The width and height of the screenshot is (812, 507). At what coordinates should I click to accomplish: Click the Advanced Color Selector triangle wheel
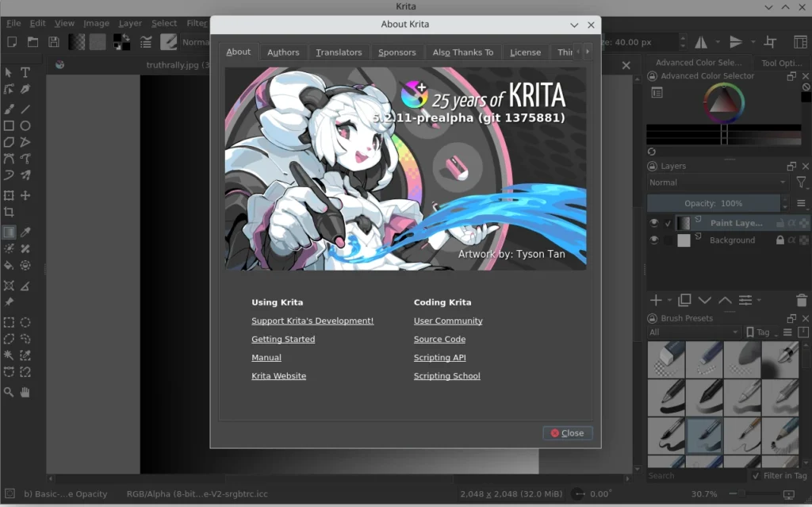click(x=723, y=102)
